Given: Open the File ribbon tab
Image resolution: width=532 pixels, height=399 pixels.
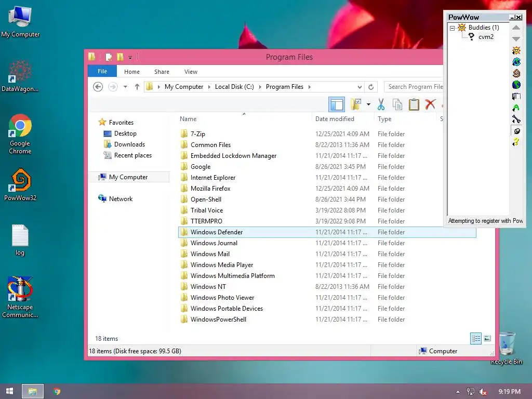Looking at the screenshot, I should click(102, 71).
